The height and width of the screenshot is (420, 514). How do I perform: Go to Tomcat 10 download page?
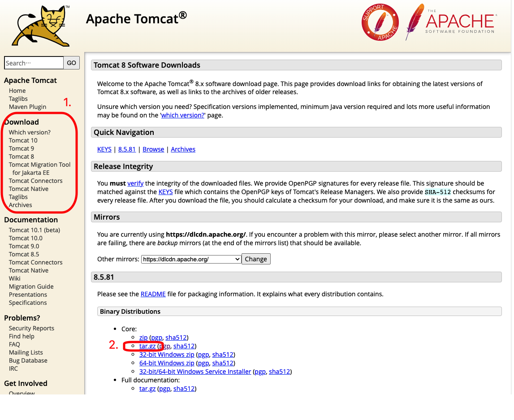(23, 140)
